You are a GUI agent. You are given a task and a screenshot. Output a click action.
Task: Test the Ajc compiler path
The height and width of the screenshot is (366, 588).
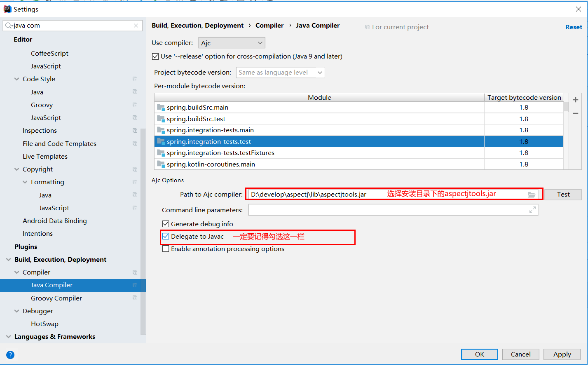tap(563, 194)
